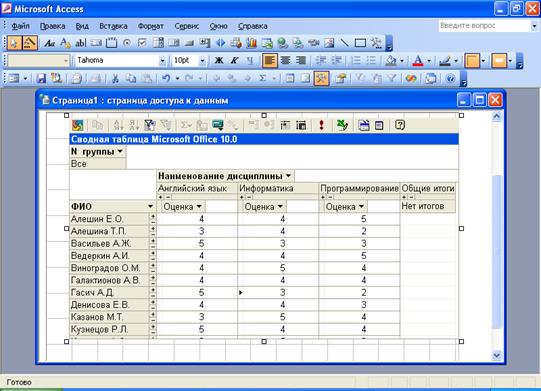Image resolution: width=541 pixels, height=391 pixels.
Task: Apply underline (Ч) formatting
Action: point(250,61)
